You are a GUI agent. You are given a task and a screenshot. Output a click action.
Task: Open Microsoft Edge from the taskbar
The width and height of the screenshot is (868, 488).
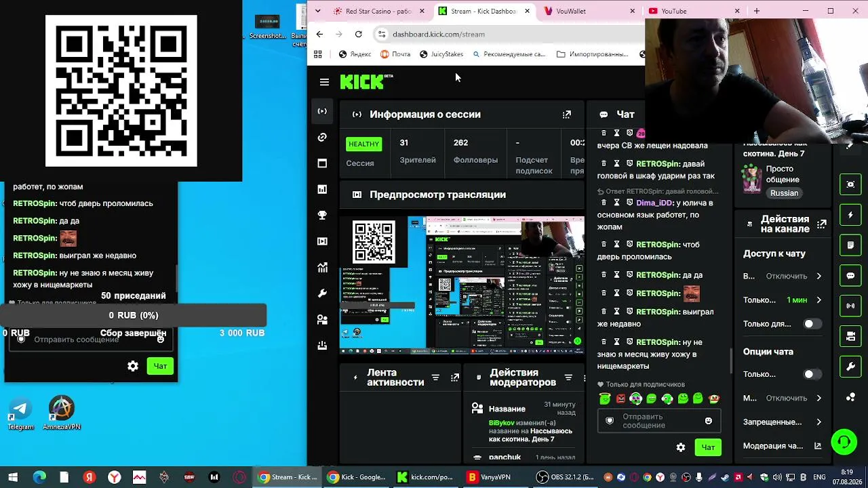pyautogui.click(x=39, y=477)
